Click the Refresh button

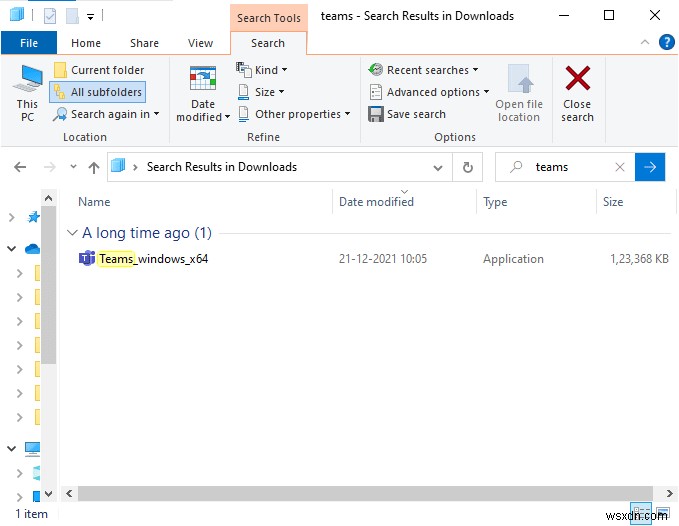point(468,167)
